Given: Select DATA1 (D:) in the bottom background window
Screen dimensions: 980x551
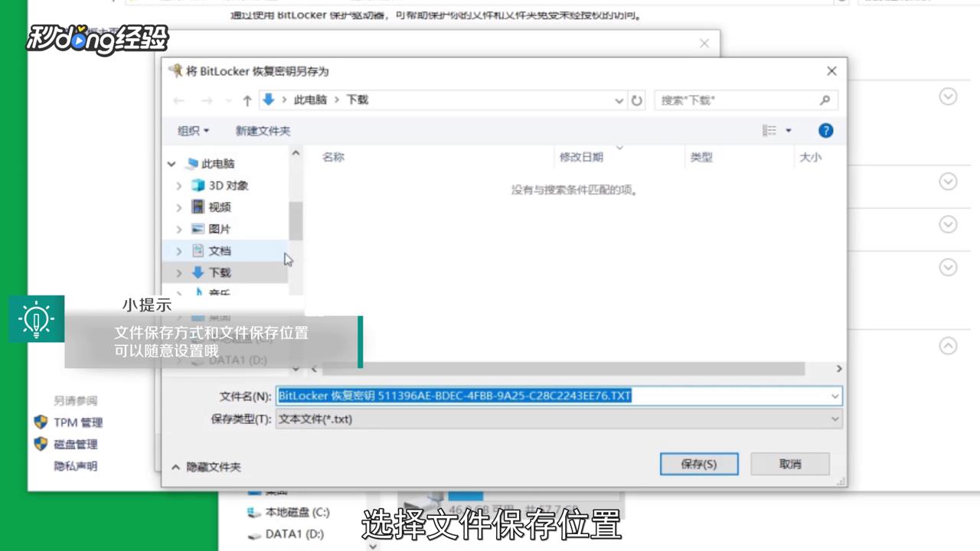Looking at the screenshot, I should 294,534.
